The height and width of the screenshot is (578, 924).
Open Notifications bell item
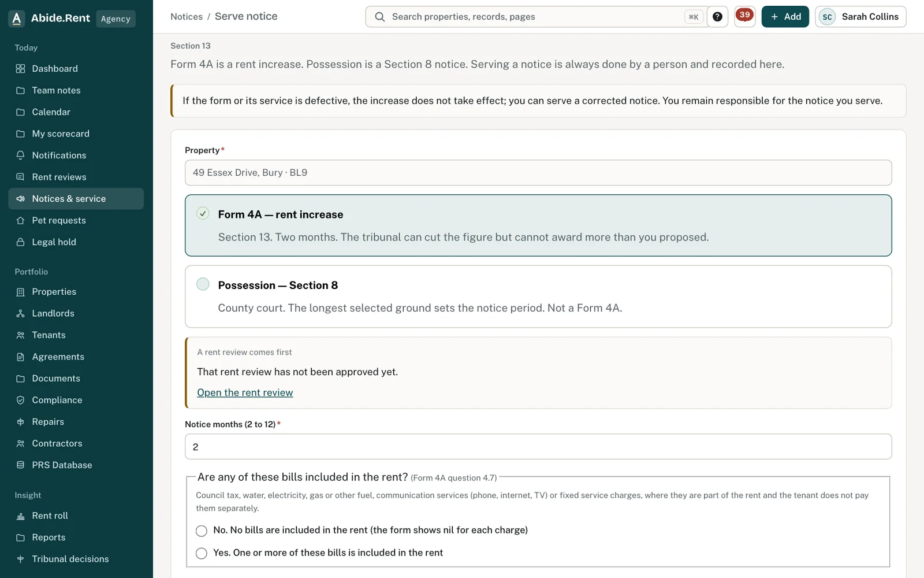tap(76, 155)
